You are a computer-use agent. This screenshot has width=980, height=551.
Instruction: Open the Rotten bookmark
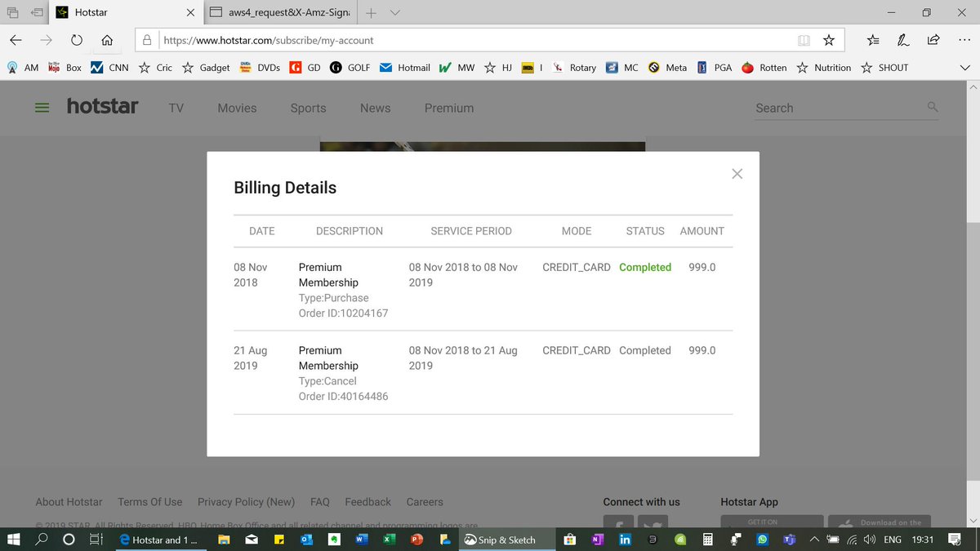[x=764, y=68]
